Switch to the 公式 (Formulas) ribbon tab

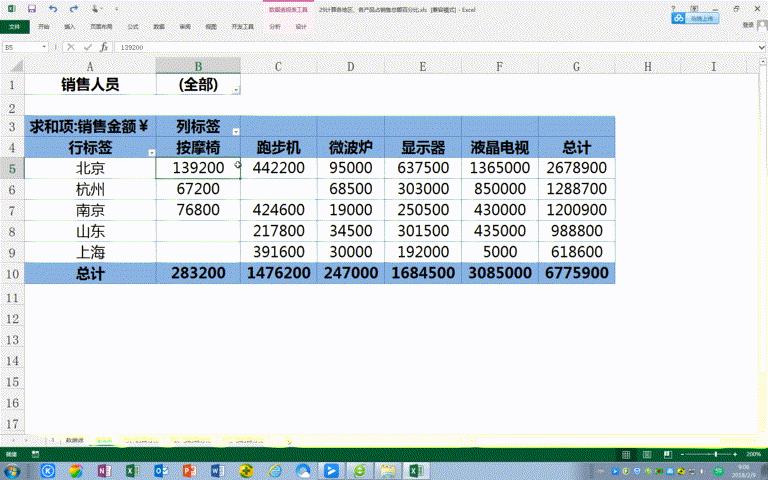tap(133, 26)
